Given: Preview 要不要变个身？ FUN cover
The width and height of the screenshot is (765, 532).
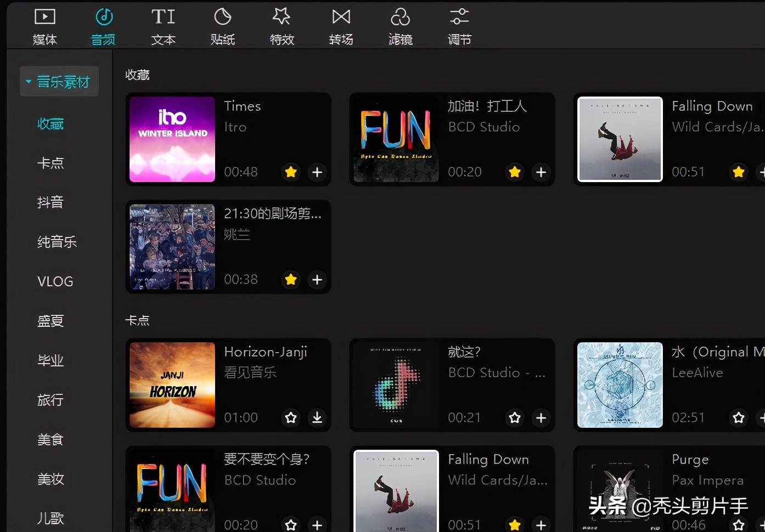Looking at the screenshot, I should (172, 491).
